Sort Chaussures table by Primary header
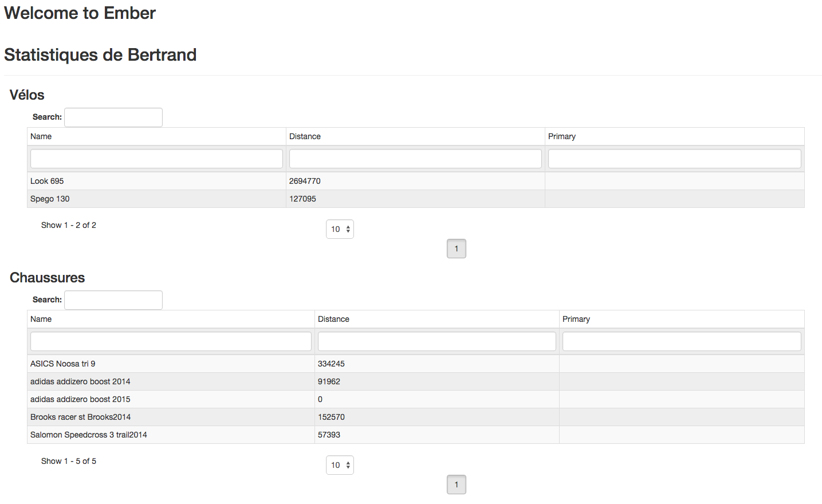 click(x=576, y=319)
